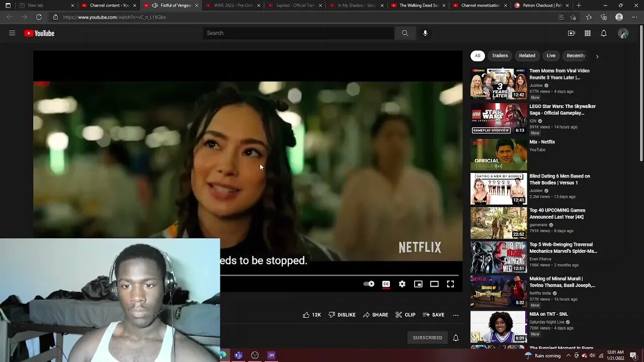Screen dimensions: 644x362
Task: Dislike this video
Action: [342, 315]
